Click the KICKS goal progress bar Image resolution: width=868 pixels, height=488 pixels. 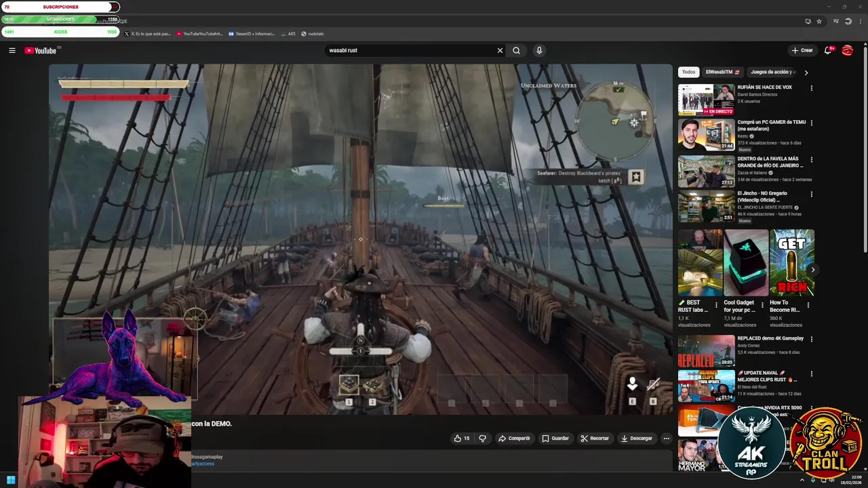(60, 31)
